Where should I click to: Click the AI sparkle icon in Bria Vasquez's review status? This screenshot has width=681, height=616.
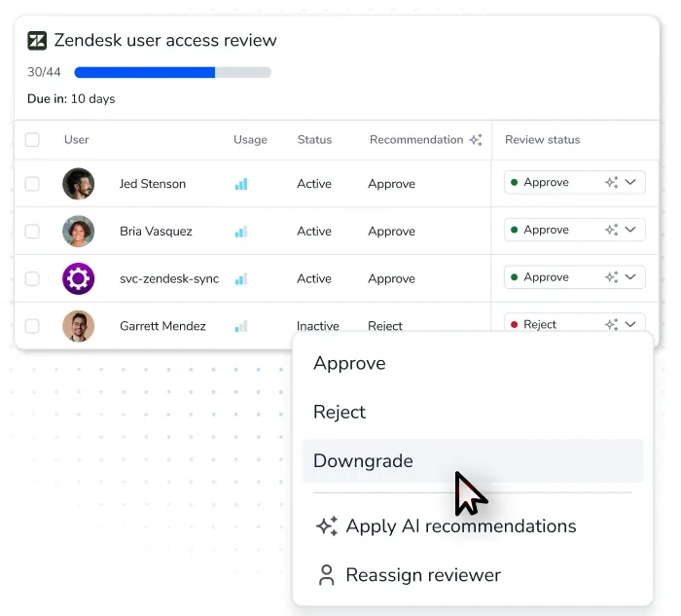pos(612,230)
